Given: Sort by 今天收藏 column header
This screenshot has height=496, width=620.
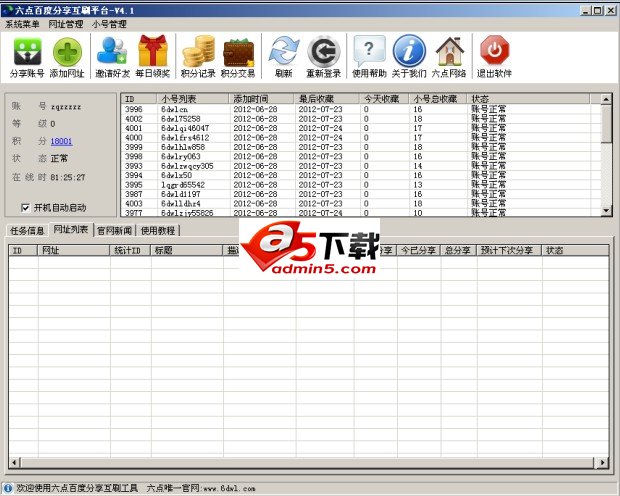Looking at the screenshot, I should coord(384,98).
